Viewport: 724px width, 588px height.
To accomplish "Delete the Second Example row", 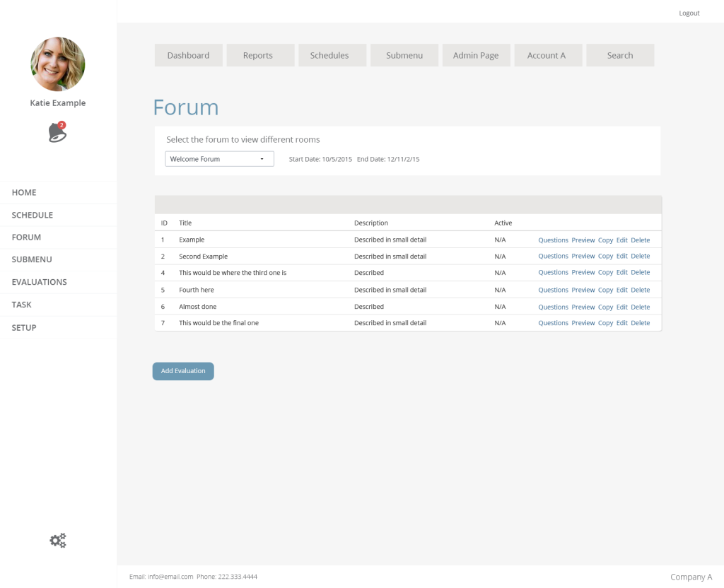I will (x=640, y=256).
